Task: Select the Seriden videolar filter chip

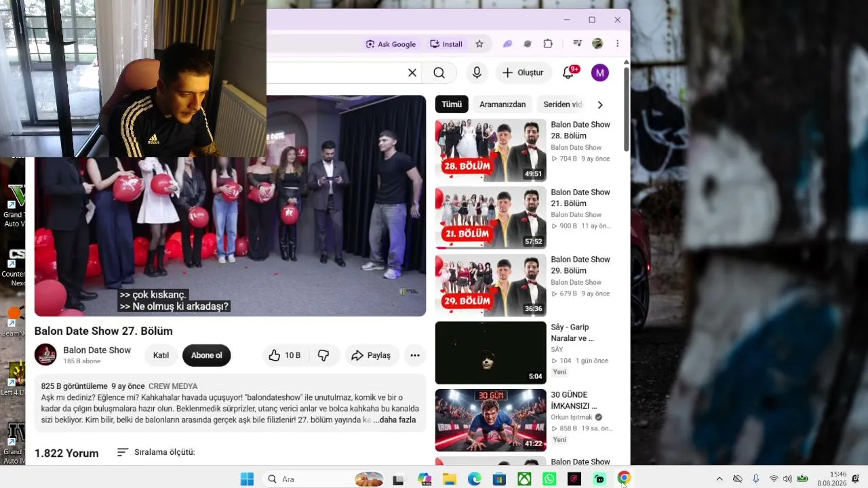Action: 563,104
